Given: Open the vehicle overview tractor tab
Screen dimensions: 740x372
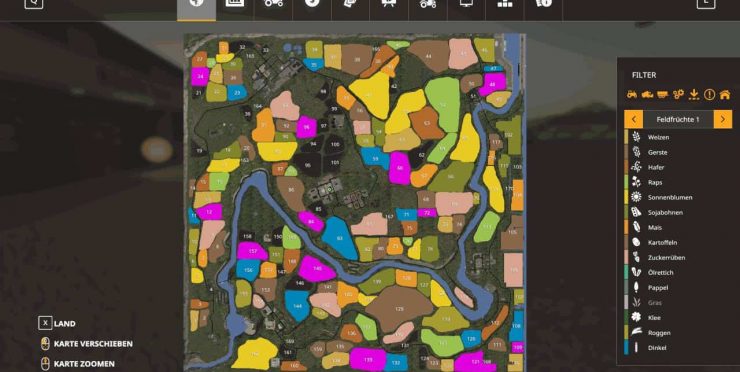Looking at the screenshot, I should tap(274, 4).
